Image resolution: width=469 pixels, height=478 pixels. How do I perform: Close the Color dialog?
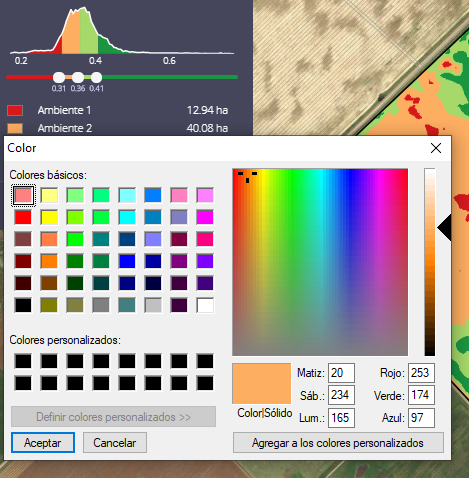(x=436, y=148)
